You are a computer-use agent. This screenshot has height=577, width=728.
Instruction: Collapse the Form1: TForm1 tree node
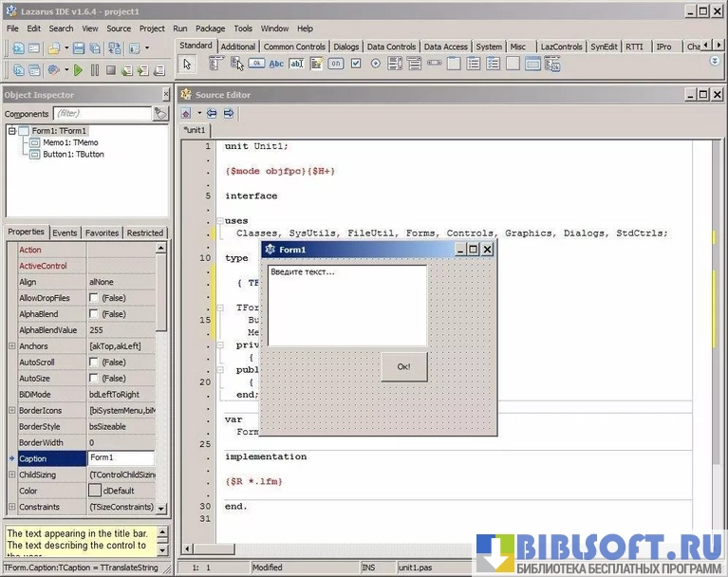[12, 131]
